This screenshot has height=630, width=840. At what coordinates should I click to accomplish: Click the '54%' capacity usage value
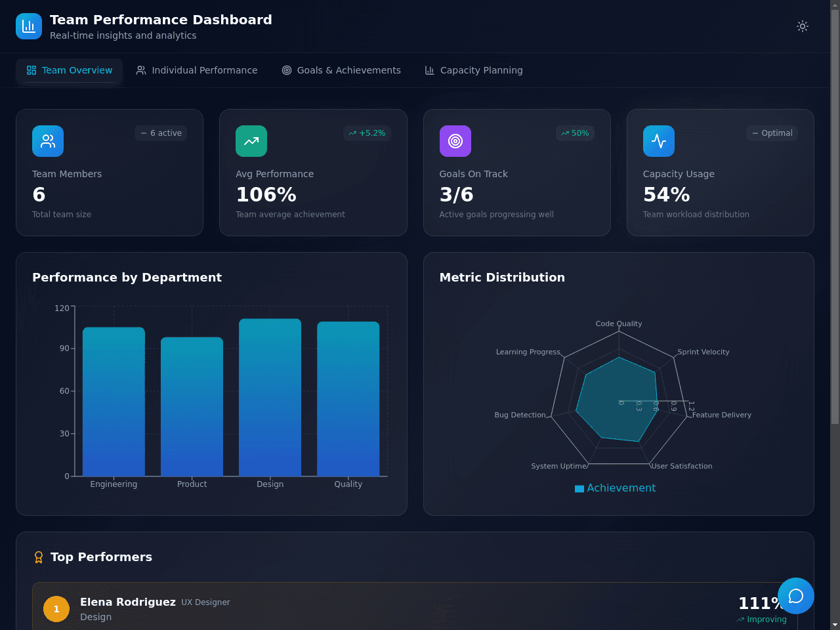pos(666,195)
